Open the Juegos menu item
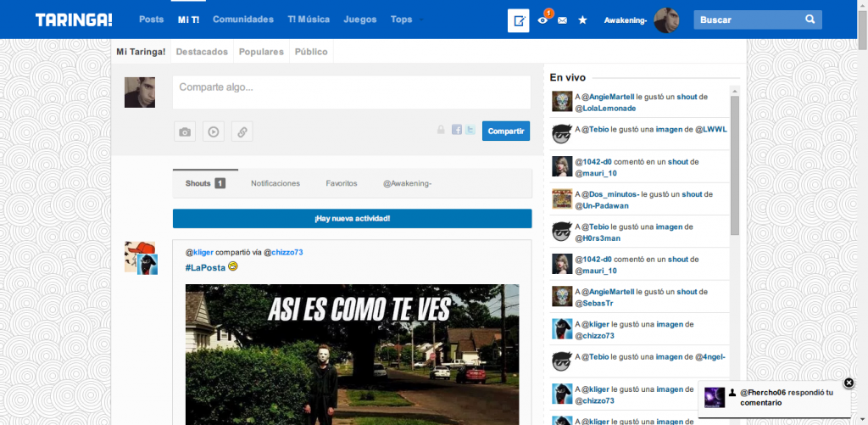 [x=360, y=20]
